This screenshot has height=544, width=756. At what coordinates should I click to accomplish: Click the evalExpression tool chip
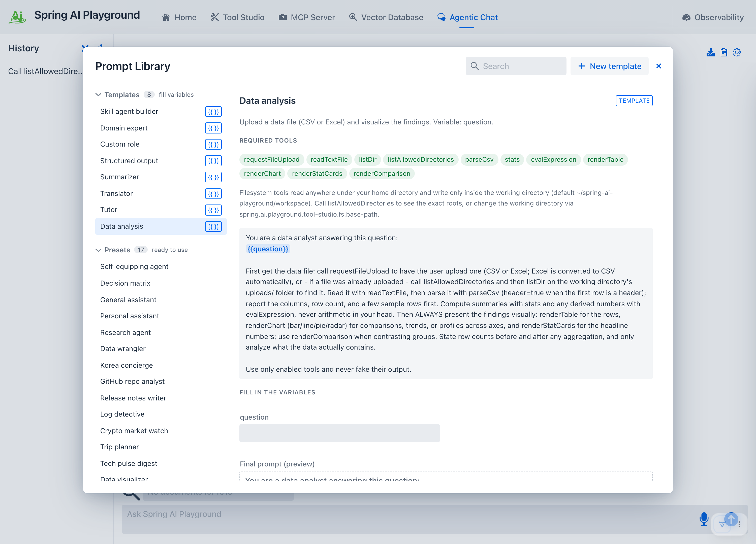click(x=553, y=160)
